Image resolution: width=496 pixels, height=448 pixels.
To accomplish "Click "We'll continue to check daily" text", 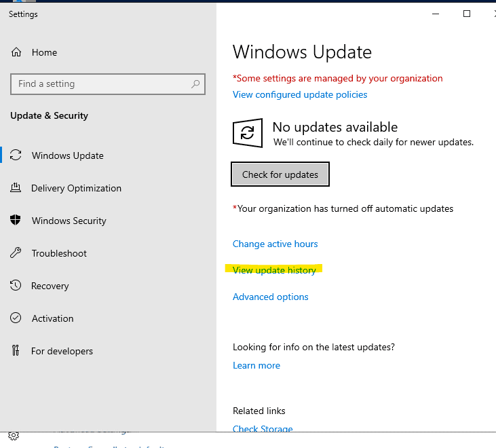I will [x=373, y=142].
